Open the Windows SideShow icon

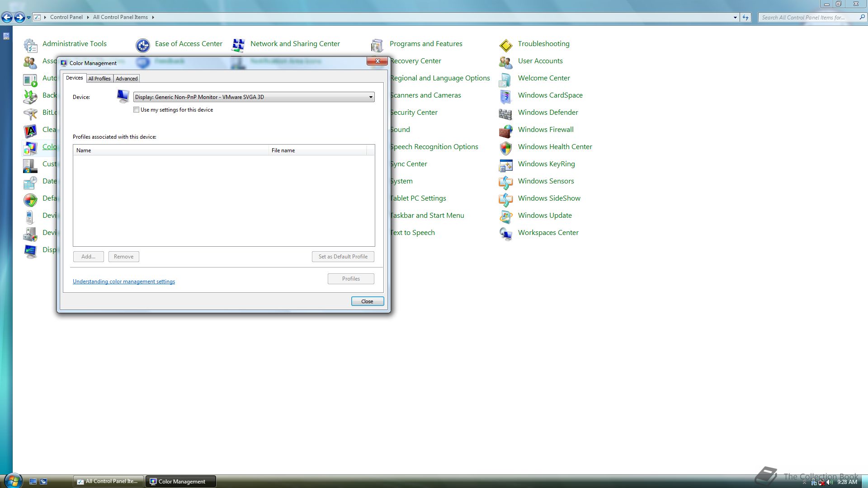click(505, 199)
